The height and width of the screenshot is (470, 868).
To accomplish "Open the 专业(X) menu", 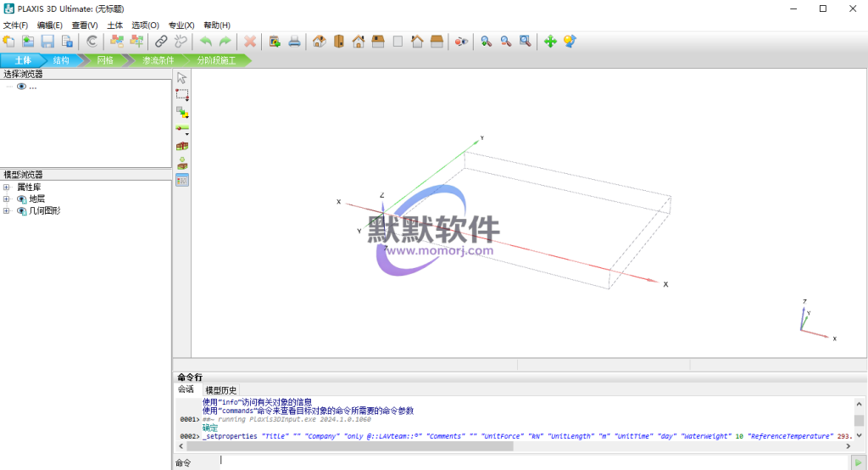I will point(181,25).
